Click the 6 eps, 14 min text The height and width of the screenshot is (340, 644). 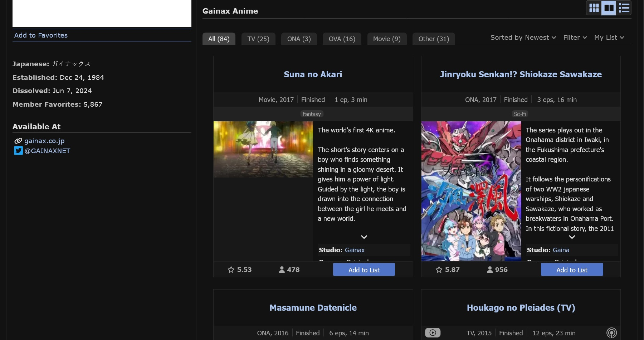coord(349,333)
